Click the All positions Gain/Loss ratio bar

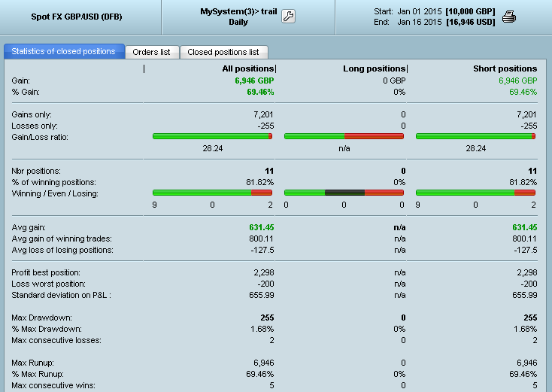click(x=212, y=136)
